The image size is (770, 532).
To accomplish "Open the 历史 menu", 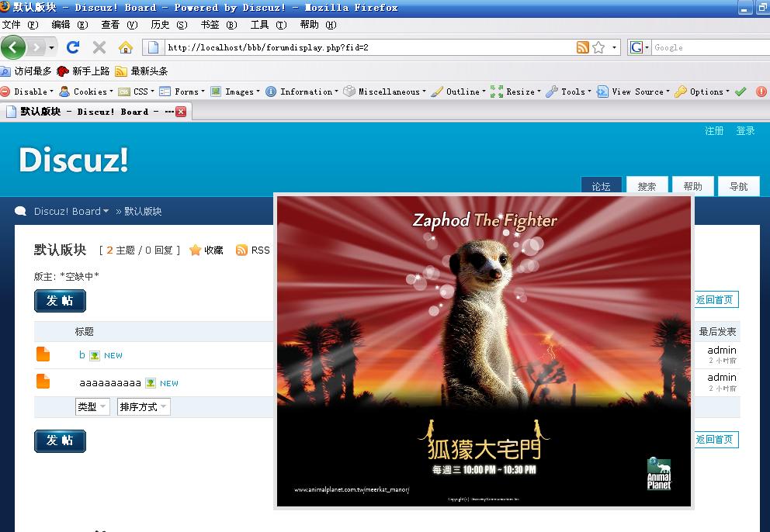I will point(169,25).
